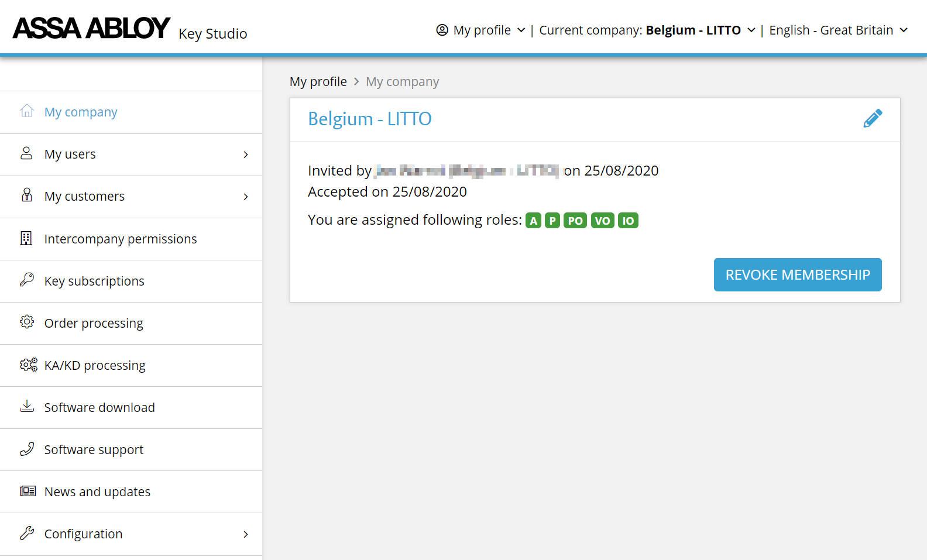Open the My profile dropdown in header
Viewport: 927px width, 560px height.
coord(480,30)
